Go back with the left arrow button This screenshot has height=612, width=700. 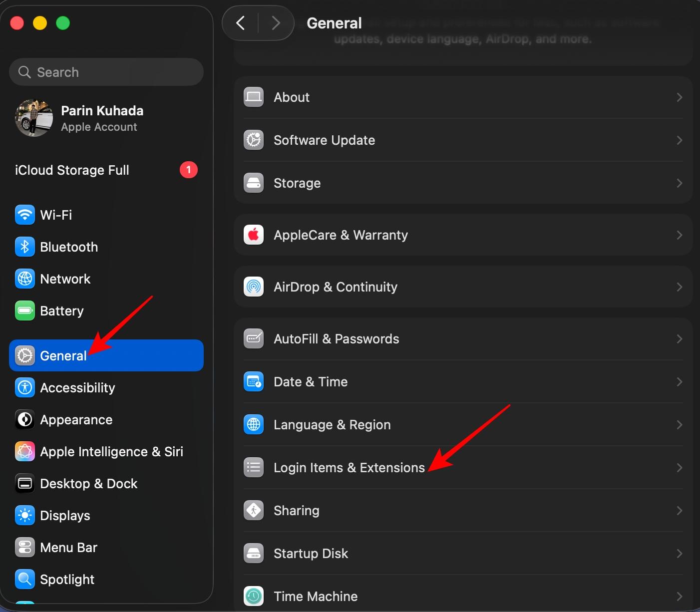pos(240,23)
